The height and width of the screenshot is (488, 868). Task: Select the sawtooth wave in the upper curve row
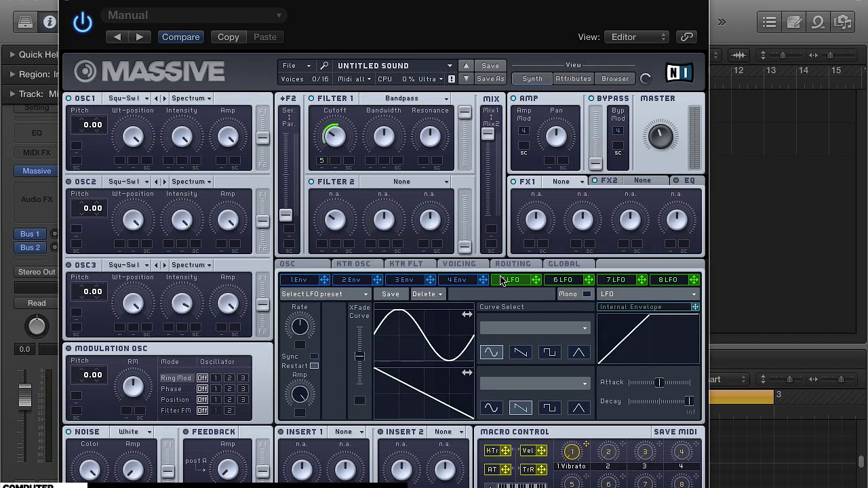tap(520, 352)
